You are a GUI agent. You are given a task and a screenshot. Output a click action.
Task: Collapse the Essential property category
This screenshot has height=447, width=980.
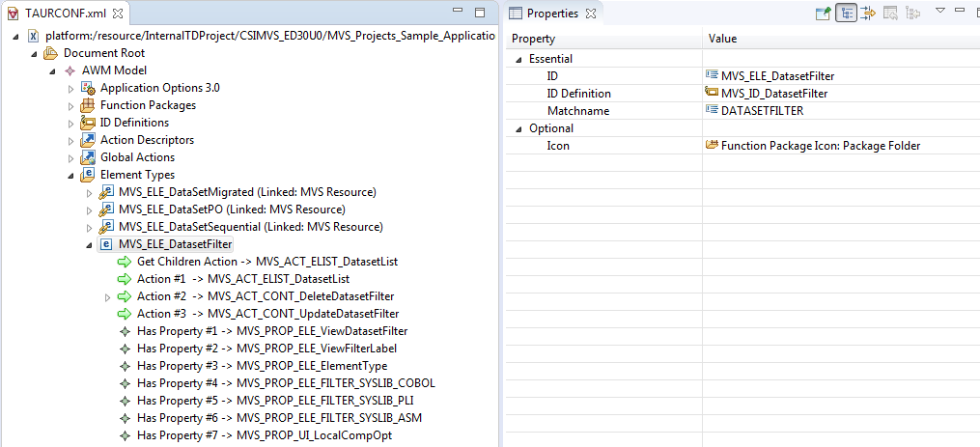coord(518,59)
